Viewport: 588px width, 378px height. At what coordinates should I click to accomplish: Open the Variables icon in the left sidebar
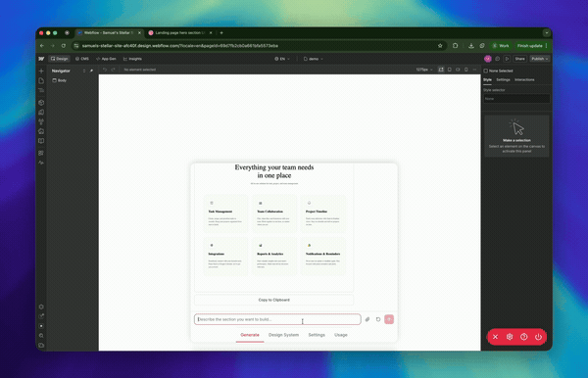(x=41, y=112)
